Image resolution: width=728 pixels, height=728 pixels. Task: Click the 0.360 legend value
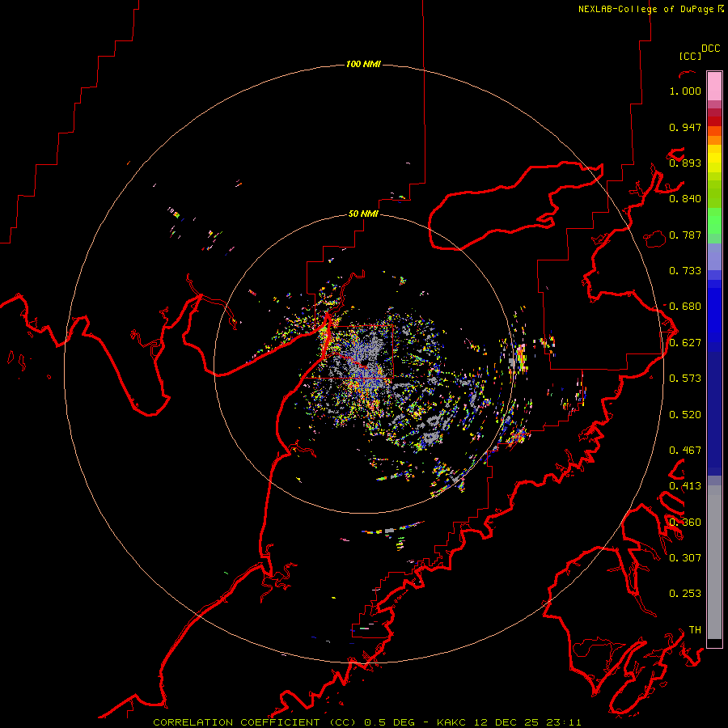(x=685, y=523)
